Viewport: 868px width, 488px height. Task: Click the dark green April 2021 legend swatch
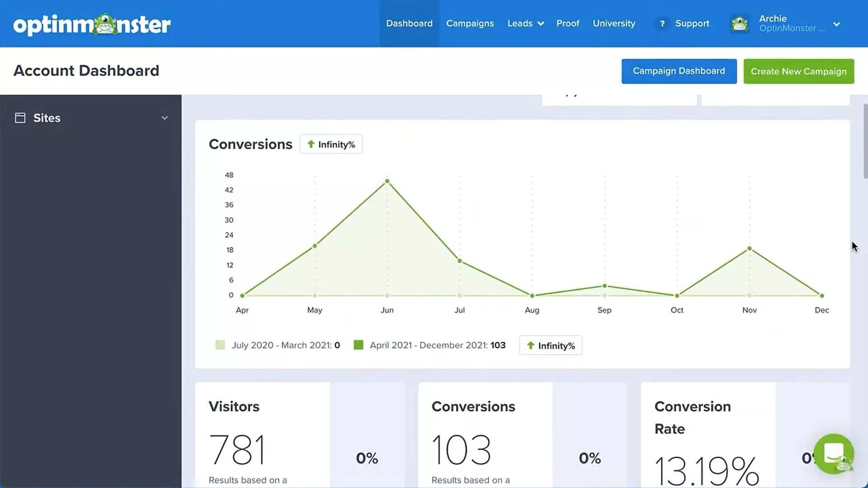[x=359, y=345]
